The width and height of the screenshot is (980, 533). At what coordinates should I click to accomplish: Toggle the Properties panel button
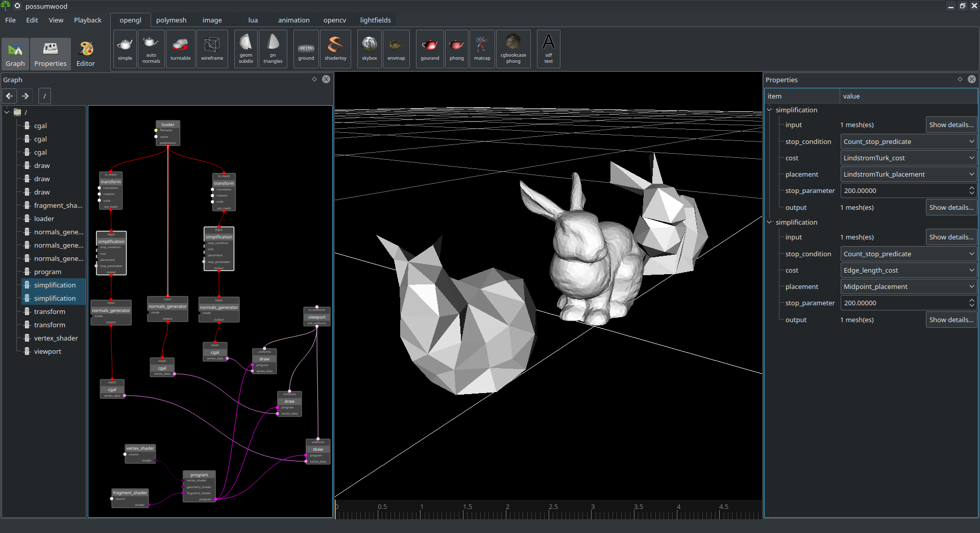point(51,54)
